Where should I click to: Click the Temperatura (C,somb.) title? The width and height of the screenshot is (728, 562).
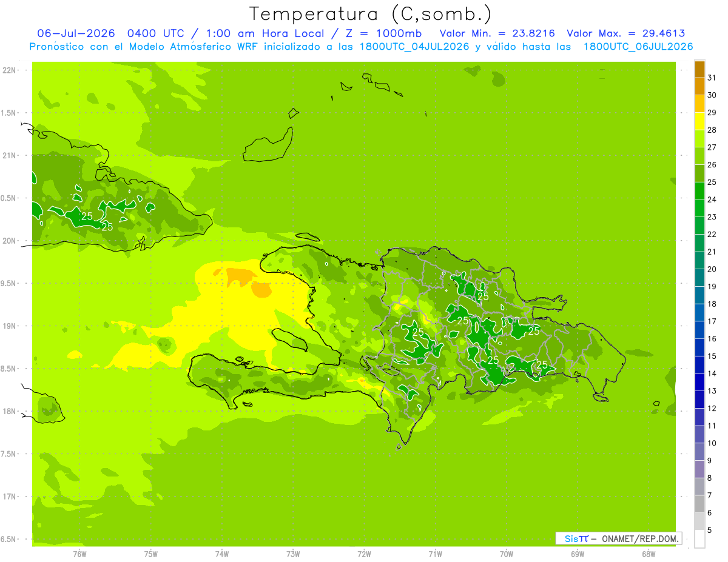(371, 13)
